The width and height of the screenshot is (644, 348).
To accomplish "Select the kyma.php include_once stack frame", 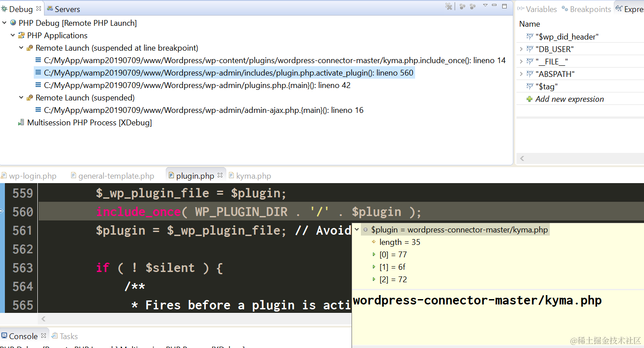I will [275, 60].
